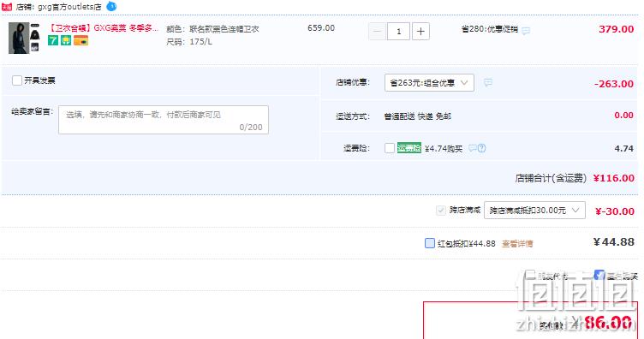644x339 pixels.
Task: Toggle the 跨店满减 cross-store discount checkbox
Action: (441, 211)
